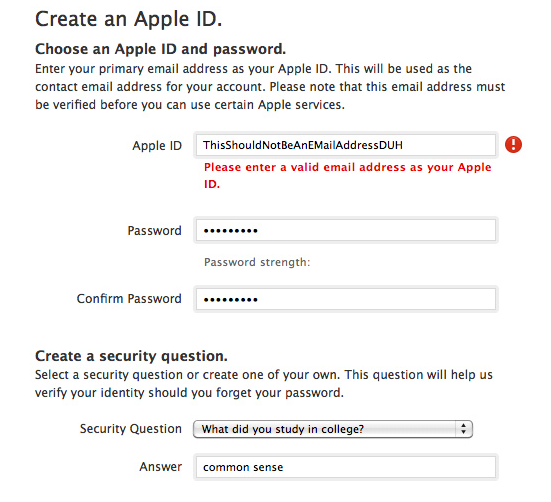551x502 pixels.
Task: Open the 'What did you study in college?' dropdown
Action: (333, 429)
